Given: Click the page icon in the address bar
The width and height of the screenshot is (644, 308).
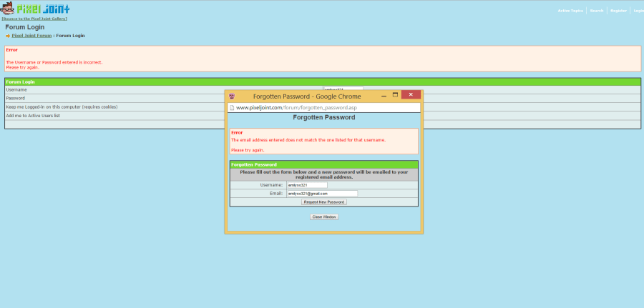Looking at the screenshot, I should pyautogui.click(x=232, y=107).
